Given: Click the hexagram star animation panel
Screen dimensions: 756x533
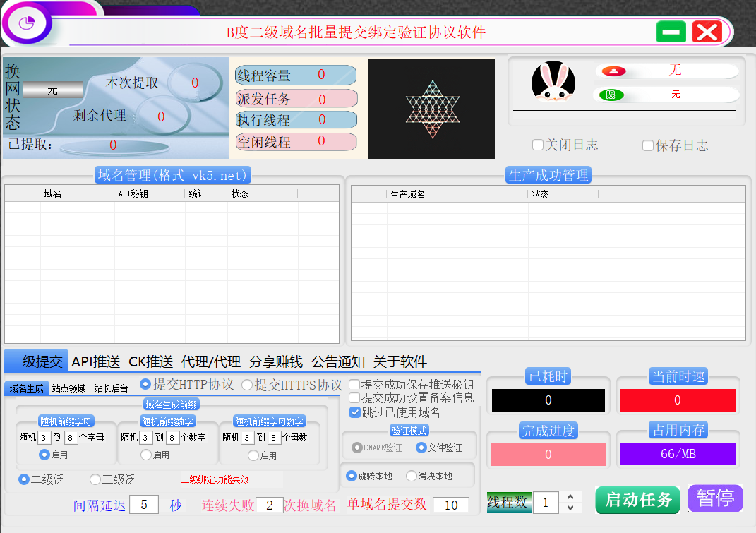Looking at the screenshot, I should pyautogui.click(x=431, y=109).
